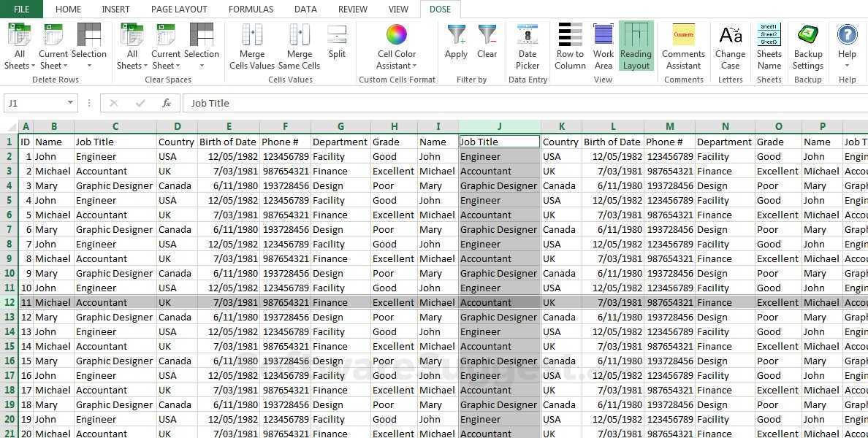The width and height of the screenshot is (868, 438).
Task: Select column J header
Action: 499,126
